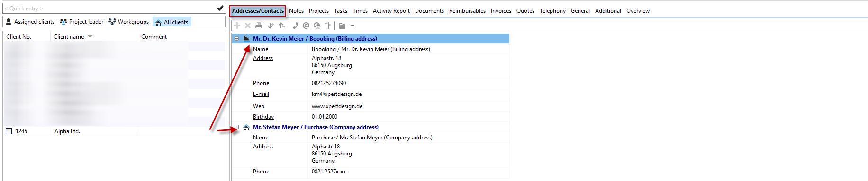Click the @ e-mail icon
This screenshot has height=181, width=868.
click(306, 26)
